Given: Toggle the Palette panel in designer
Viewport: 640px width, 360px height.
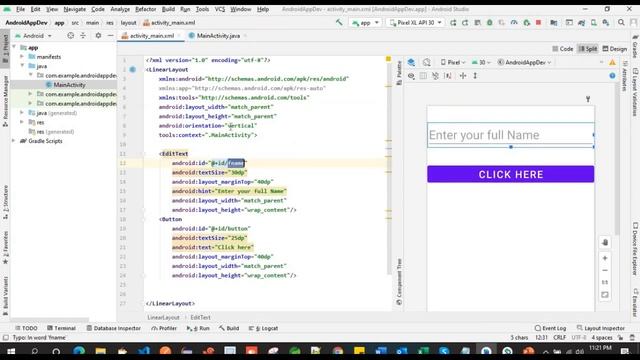Looking at the screenshot, I should pos(399,73).
